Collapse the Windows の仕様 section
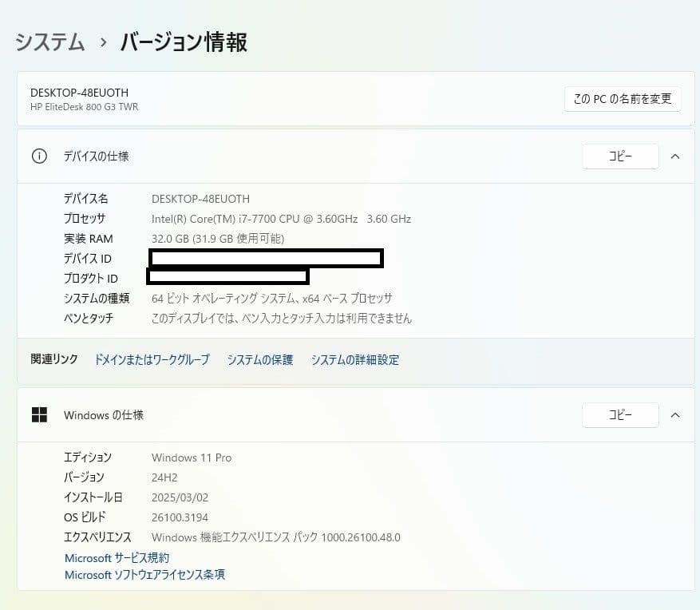This screenshot has height=610, width=700. click(x=675, y=415)
